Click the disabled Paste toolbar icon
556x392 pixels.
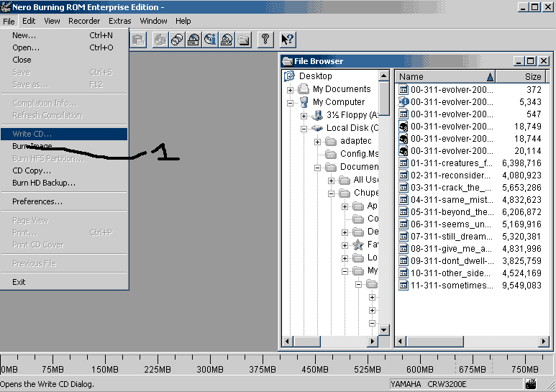(x=138, y=40)
